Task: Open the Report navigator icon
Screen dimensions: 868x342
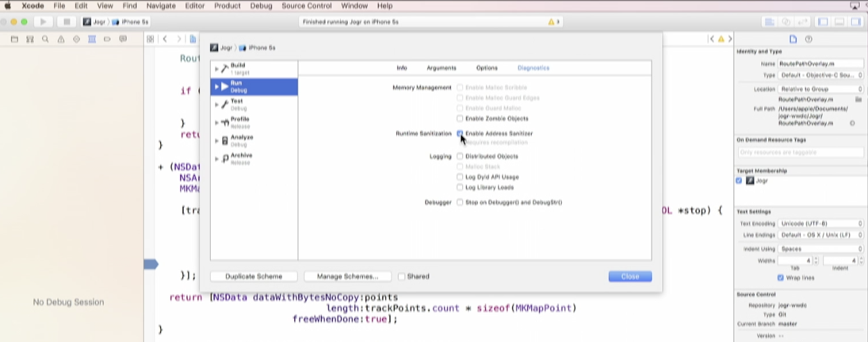Action: coord(123,39)
